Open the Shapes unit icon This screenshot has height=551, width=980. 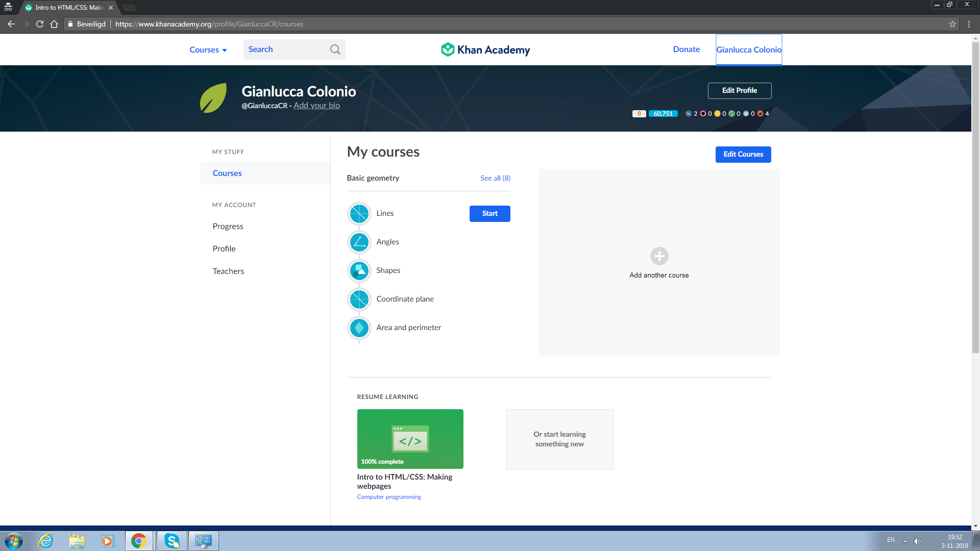pos(359,271)
